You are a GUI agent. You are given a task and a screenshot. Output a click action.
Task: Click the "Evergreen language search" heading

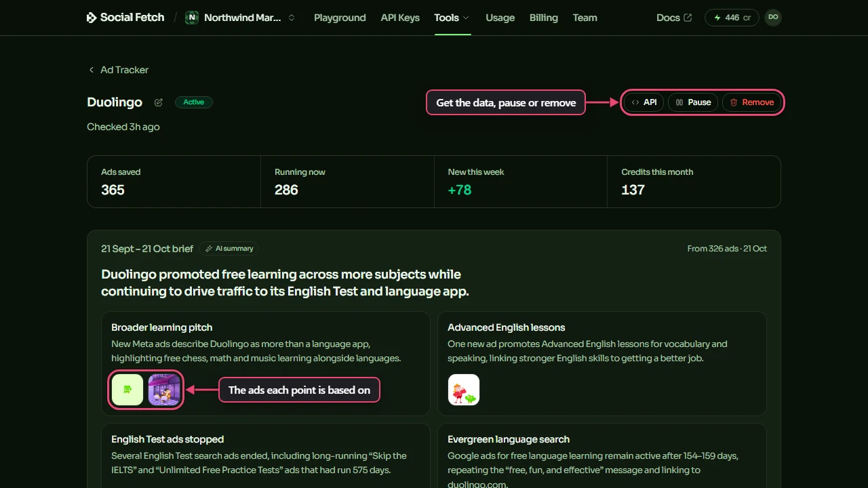pyautogui.click(x=509, y=439)
